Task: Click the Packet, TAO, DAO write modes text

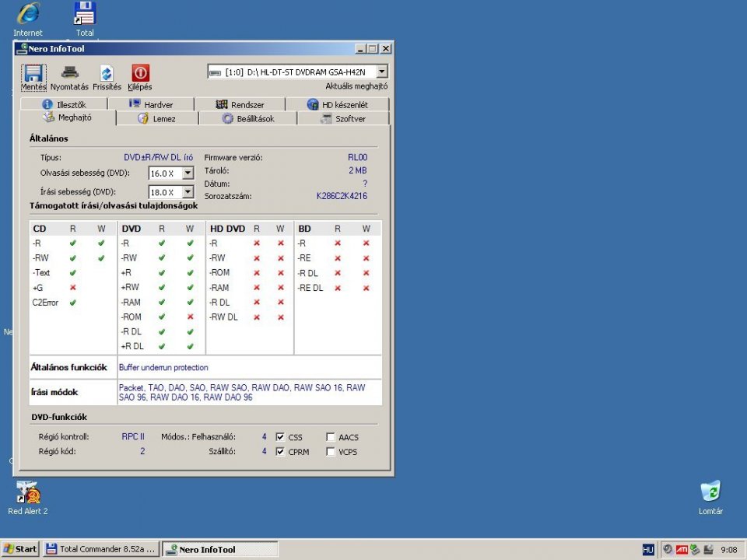Action: click(x=242, y=392)
